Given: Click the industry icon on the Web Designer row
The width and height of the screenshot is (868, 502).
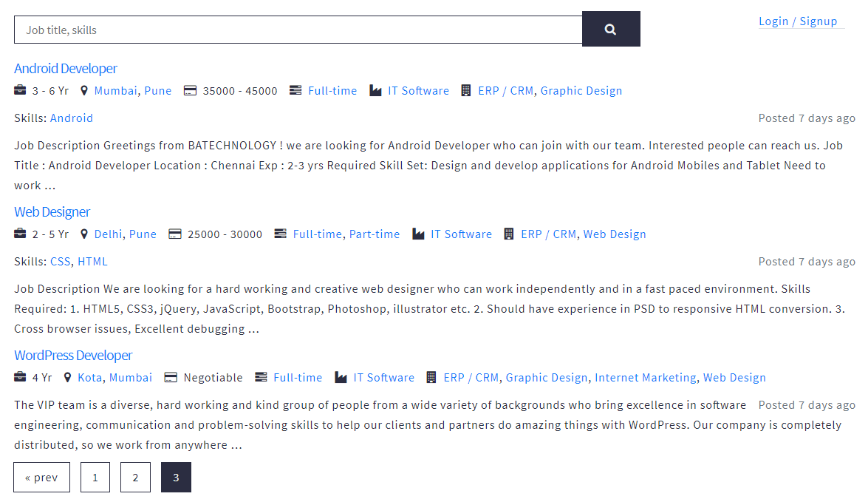Looking at the screenshot, I should tap(418, 234).
